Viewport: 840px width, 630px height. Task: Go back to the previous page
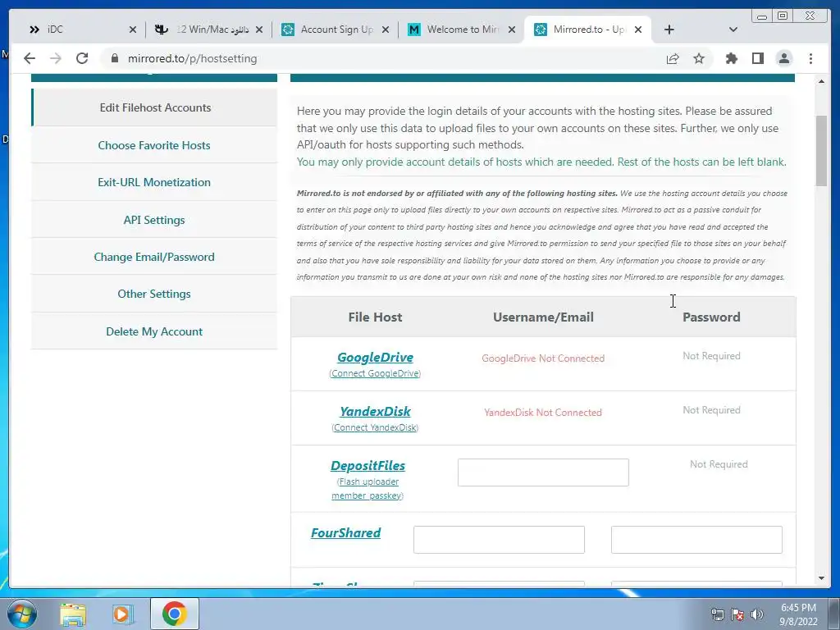click(x=30, y=58)
